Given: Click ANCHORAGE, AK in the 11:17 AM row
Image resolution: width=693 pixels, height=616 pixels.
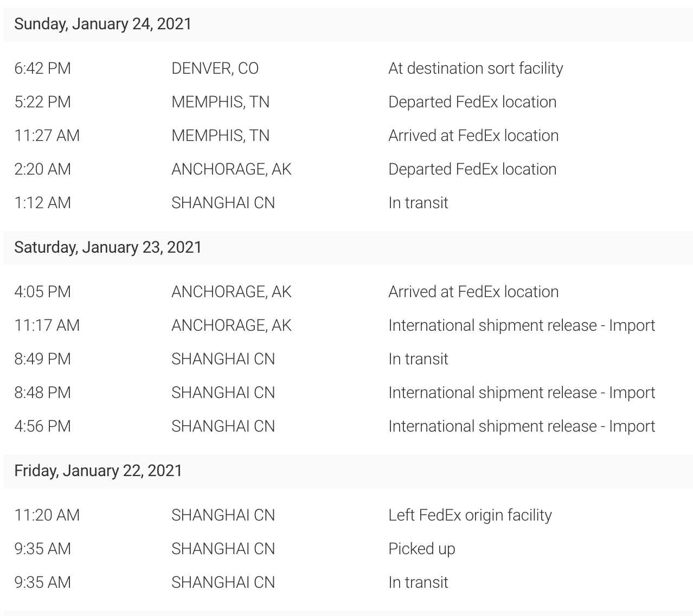Looking at the screenshot, I should [232, 325].
